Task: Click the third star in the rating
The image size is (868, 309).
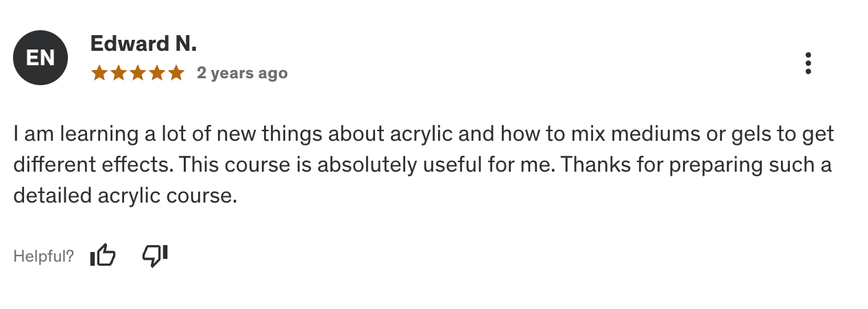Action: click(137, 73)
